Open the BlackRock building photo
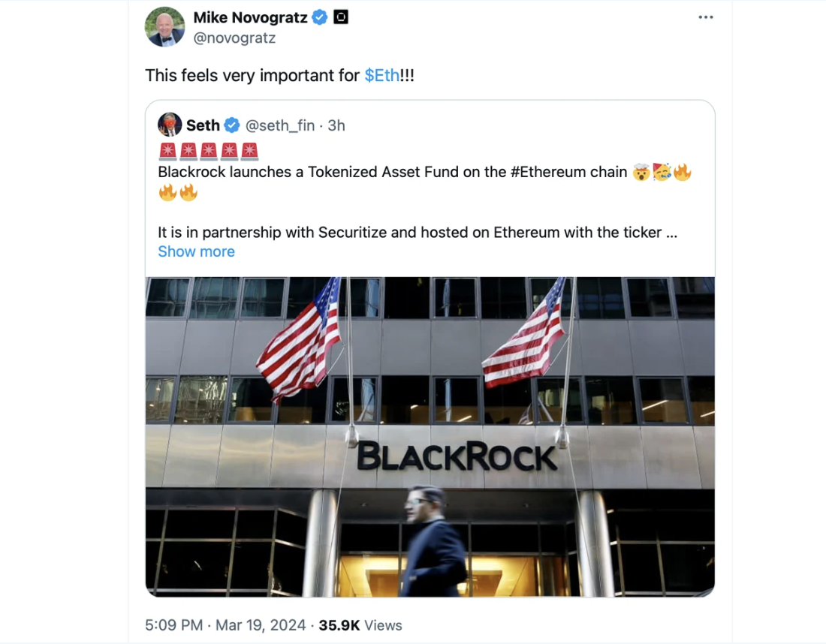Viewport: 826px width, 644px height. point(430,437)
